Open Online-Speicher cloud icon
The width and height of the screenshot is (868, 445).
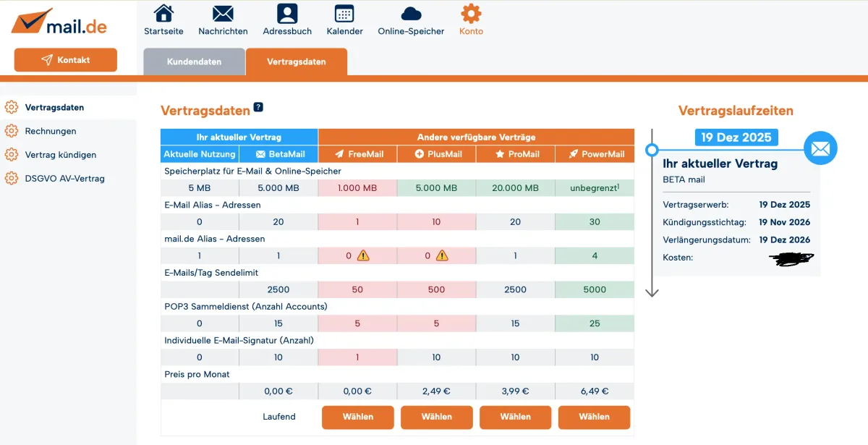[411, 13]
